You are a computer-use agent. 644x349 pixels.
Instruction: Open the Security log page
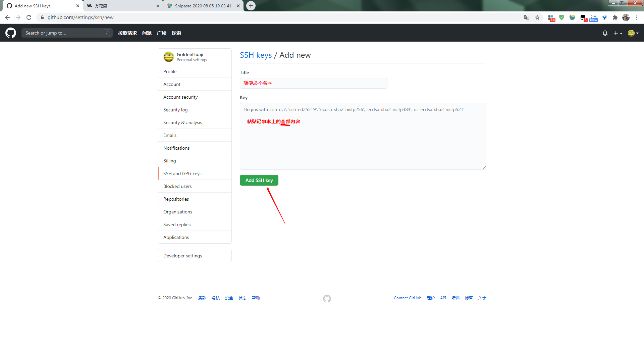[x=195, y=110]
